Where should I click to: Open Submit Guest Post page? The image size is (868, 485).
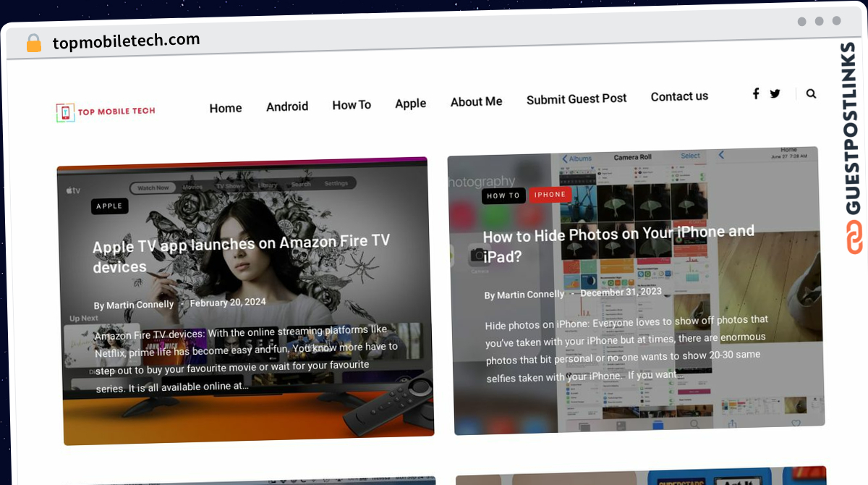pyautogui.click(x=576, y=99)
